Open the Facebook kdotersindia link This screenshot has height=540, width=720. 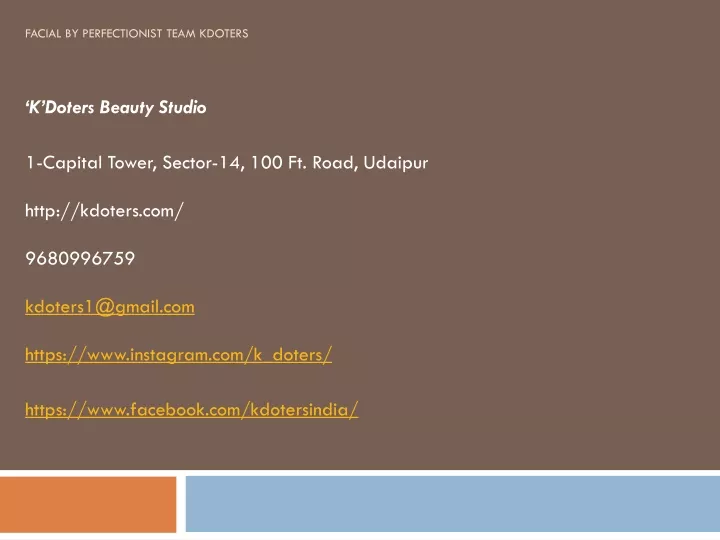191,410
